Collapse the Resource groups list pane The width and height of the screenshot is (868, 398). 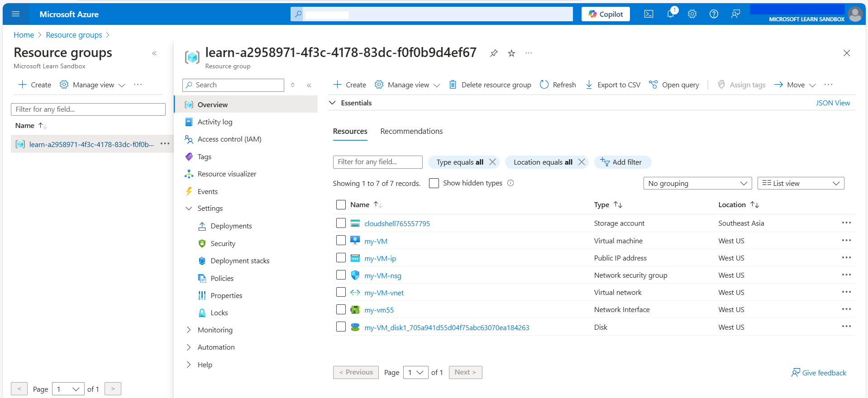(x=154, y=53)
